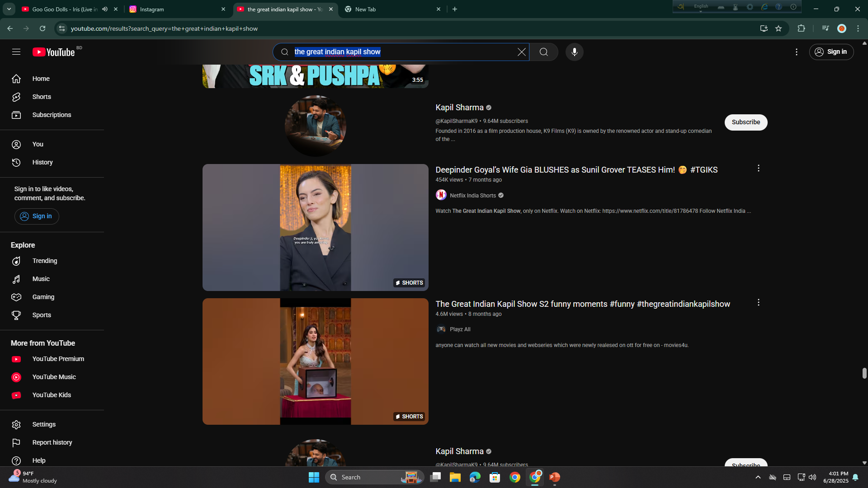This screenshot has width=868, height=488.
Task: Click the magnifier search button
Action: [543, 52]
